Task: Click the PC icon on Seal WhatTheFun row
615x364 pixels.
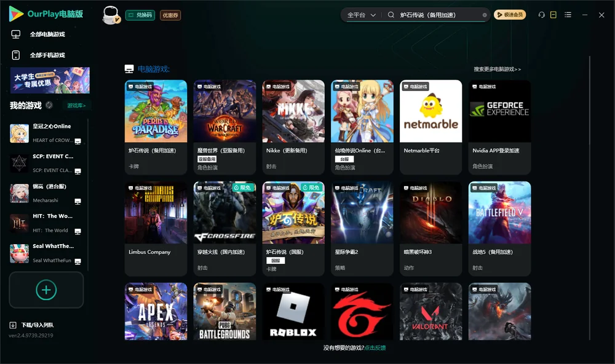Action: [x=77, y=262]
